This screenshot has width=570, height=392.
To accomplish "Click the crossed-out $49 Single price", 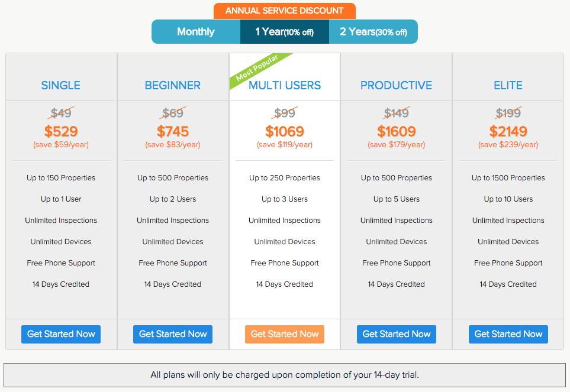I will (x=61, y=113).
